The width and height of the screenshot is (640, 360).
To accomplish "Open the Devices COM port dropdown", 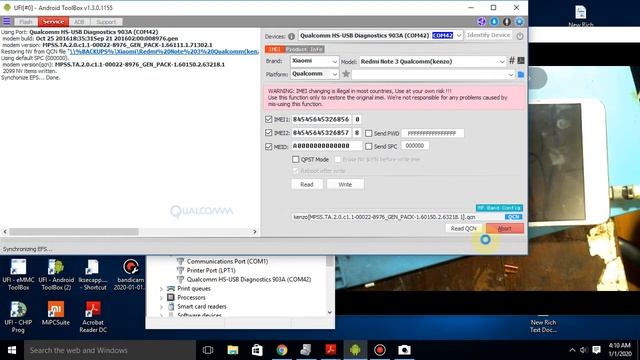I will (x=459, y=36).
